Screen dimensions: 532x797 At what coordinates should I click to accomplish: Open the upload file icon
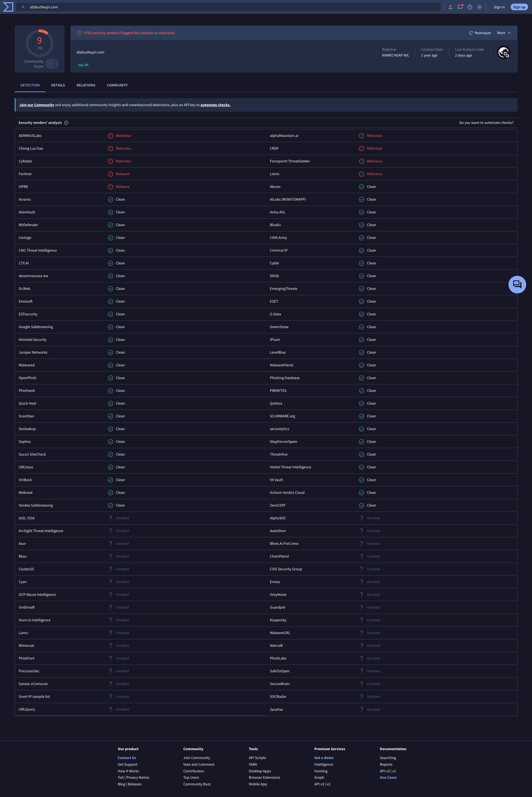[450, 7]
